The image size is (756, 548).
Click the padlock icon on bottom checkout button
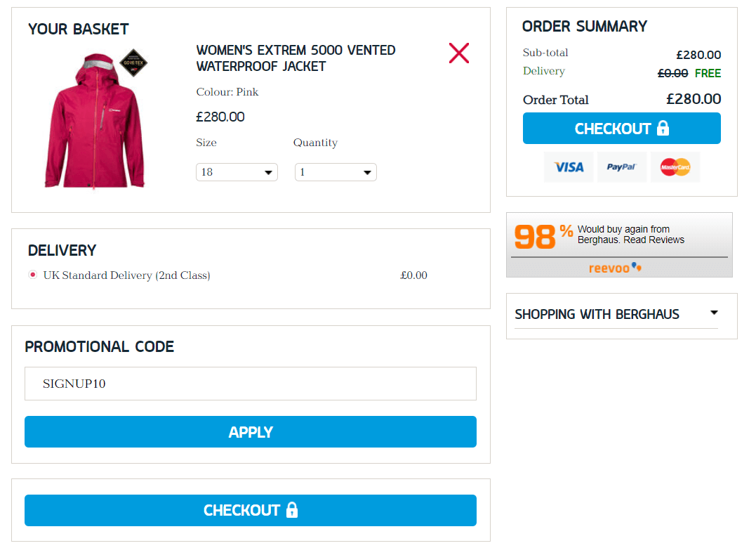coord(292,510)
